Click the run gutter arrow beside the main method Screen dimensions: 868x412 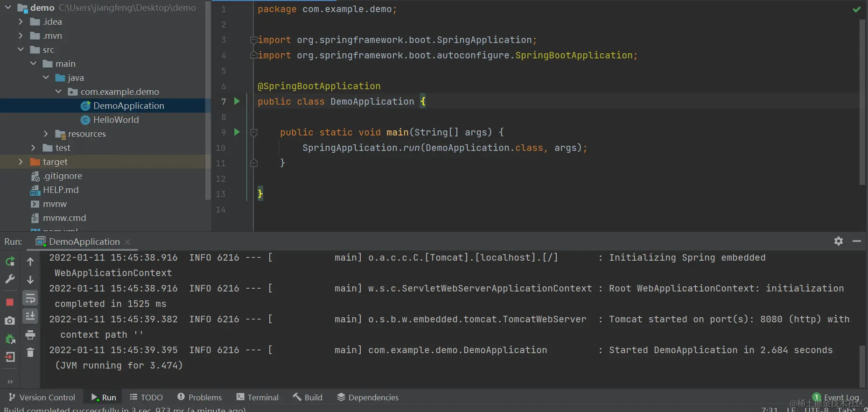[x=237, y=132]
